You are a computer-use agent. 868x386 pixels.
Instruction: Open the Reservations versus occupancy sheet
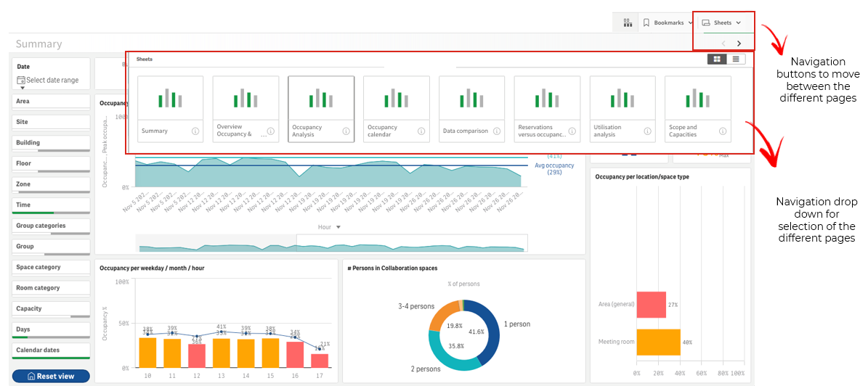[547, 109]
